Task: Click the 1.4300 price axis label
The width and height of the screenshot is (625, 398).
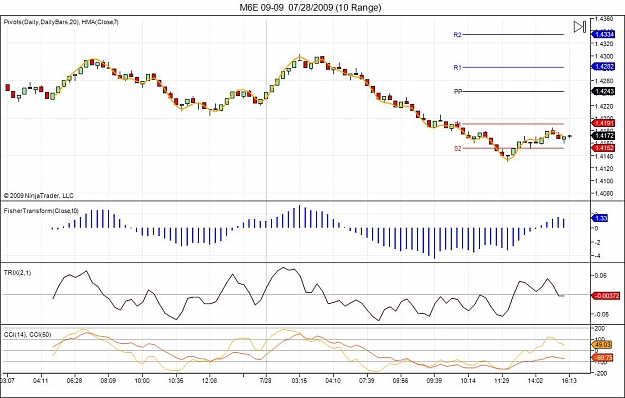Action: coord(604,56)
